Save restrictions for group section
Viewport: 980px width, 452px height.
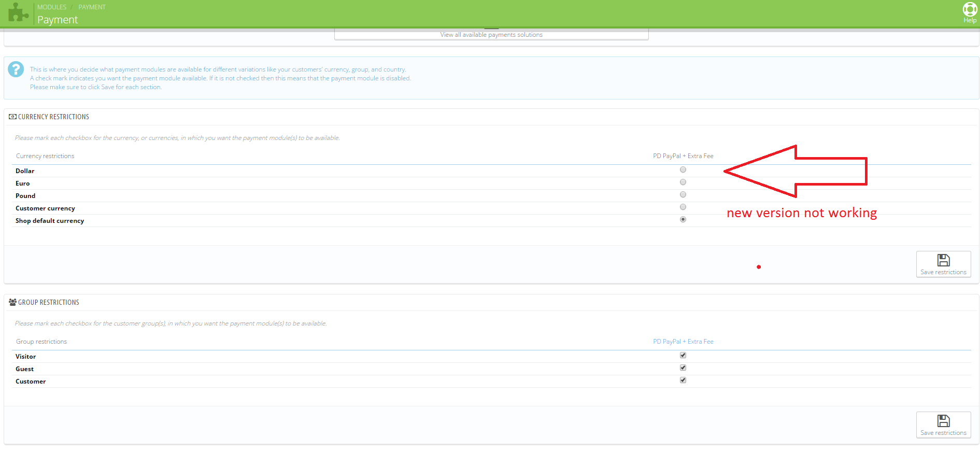pos(943,425)
